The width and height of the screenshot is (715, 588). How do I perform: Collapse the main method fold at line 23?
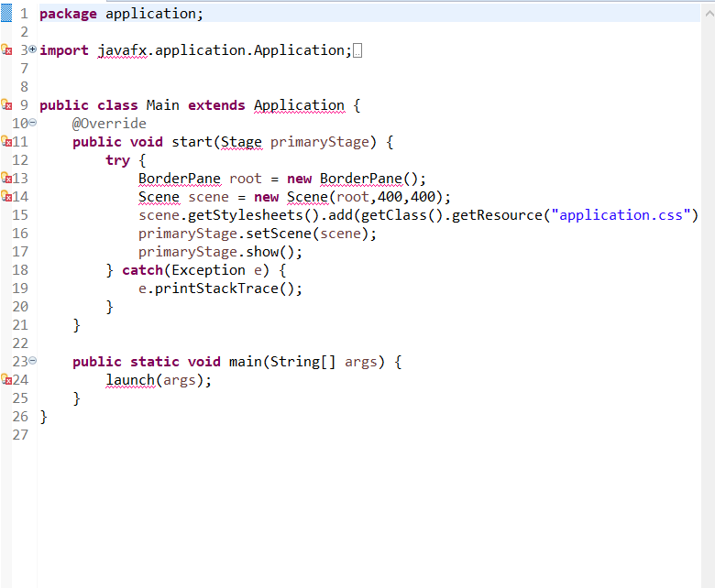click(33, 360)
